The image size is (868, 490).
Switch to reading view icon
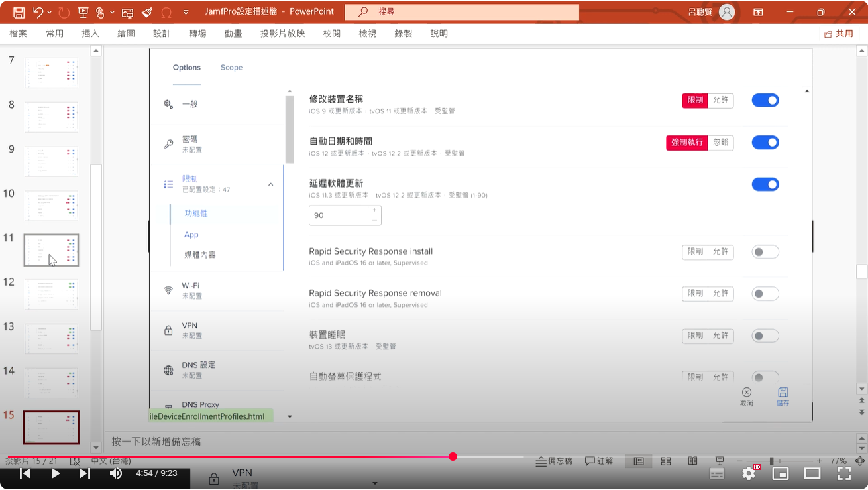[692, 461]
